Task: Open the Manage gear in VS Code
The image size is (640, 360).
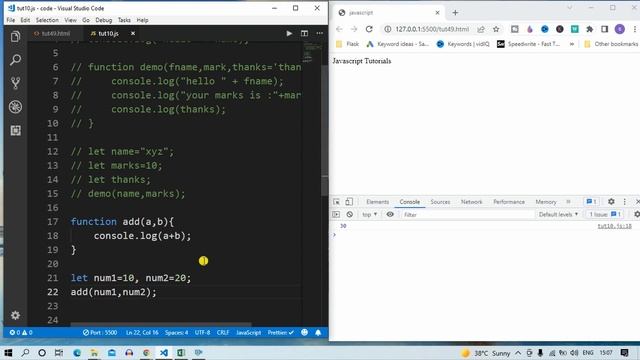Action: pyautogui.click(x=16, y=315)
